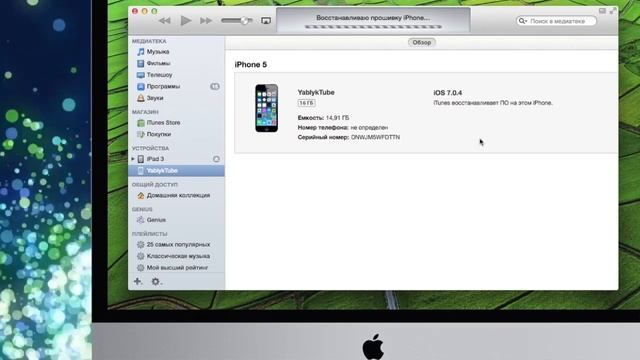Zoom iTunes with the green button
The image size is (640, 360).
[154, 11]
